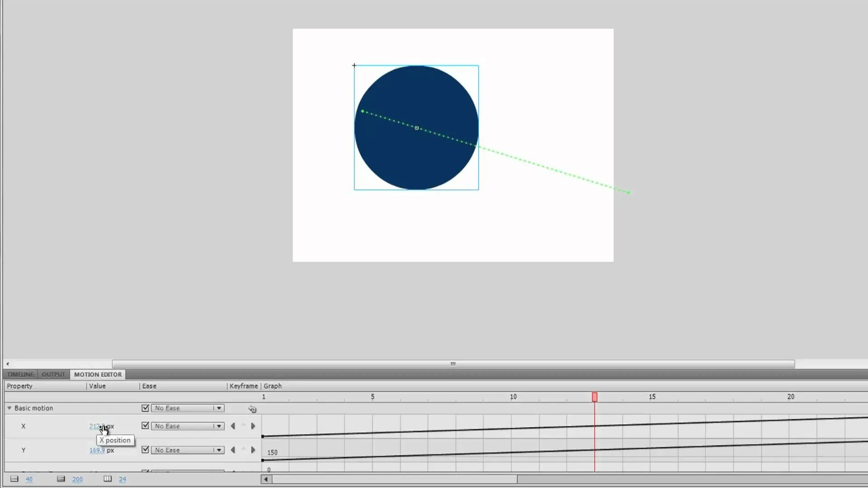Go to previous keyframe for X property

click(x=233, y=426)
